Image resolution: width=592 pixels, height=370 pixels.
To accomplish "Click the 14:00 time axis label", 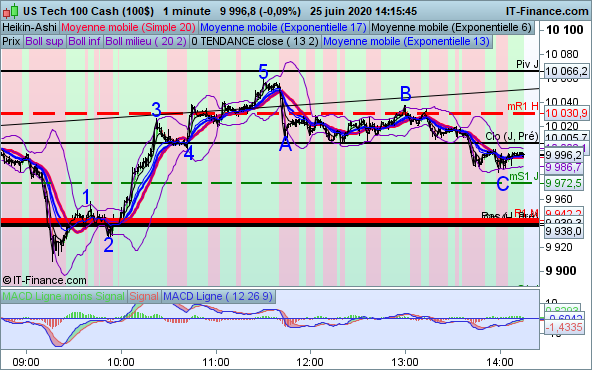I will coord(500,362).
